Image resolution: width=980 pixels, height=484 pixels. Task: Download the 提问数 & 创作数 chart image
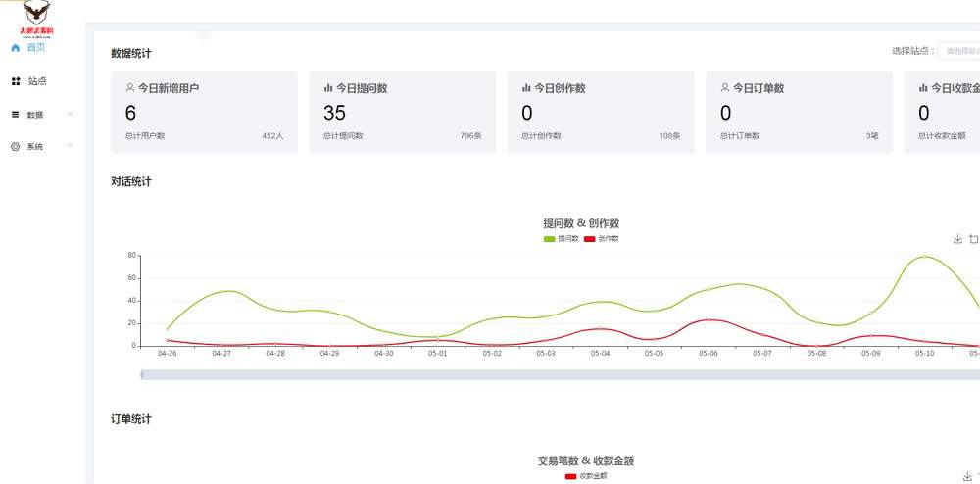957,239
